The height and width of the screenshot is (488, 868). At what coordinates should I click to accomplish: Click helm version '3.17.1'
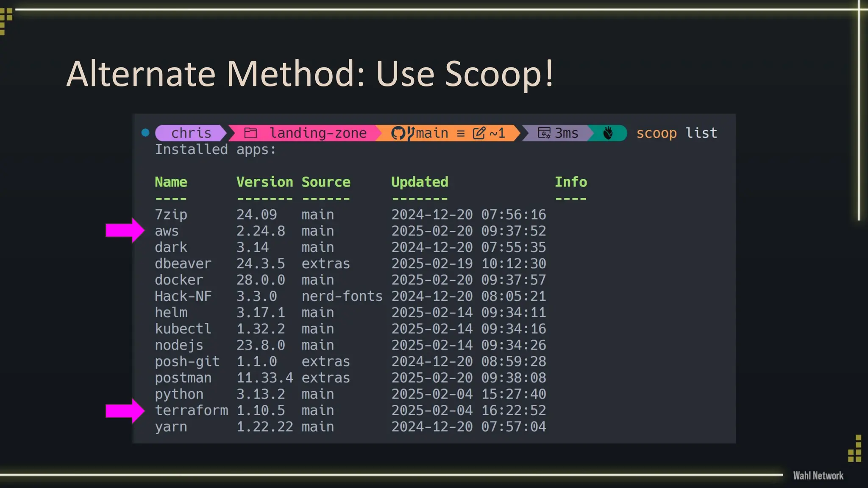coord(261,312)
